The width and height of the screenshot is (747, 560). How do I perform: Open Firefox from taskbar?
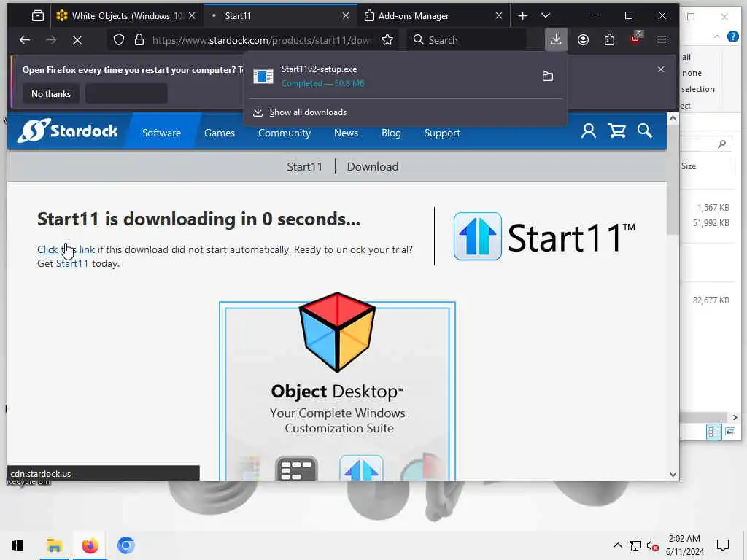coord(90,545)
